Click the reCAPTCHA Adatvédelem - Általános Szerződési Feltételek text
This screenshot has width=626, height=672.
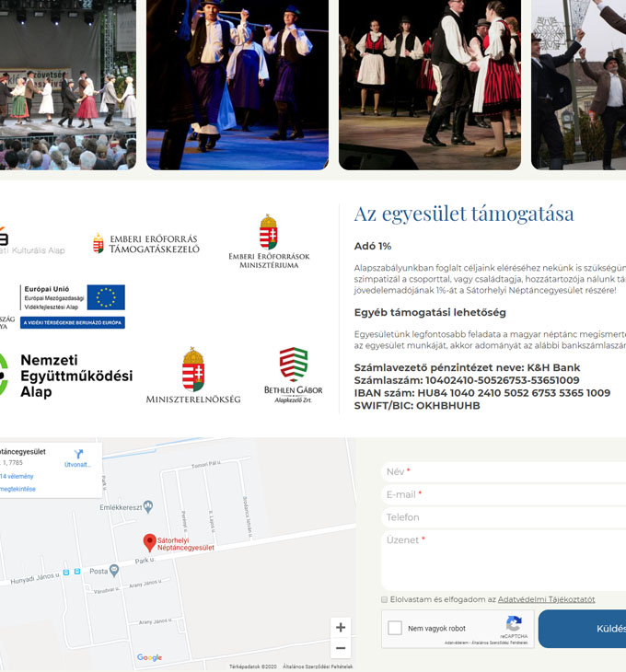coord(486,643)
